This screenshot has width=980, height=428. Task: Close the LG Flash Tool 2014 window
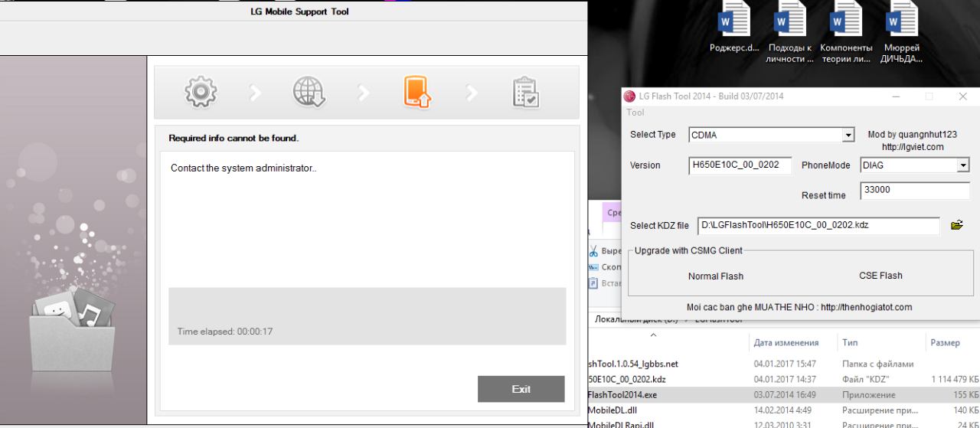pos(962,96)
